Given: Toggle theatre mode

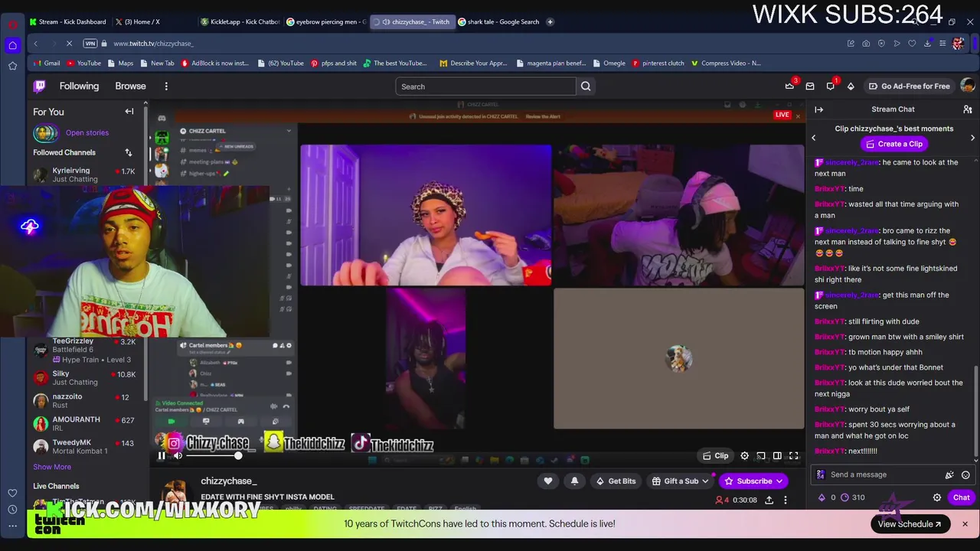Looking at the screenshot, I should 777,456.
